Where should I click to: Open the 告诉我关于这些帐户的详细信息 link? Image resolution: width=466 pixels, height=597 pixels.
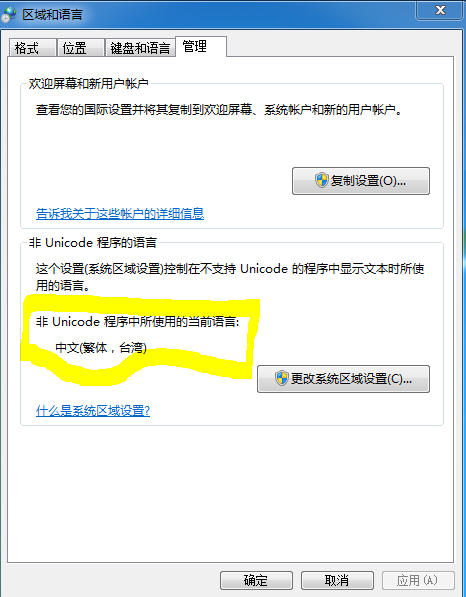click(x=120, y=214)
